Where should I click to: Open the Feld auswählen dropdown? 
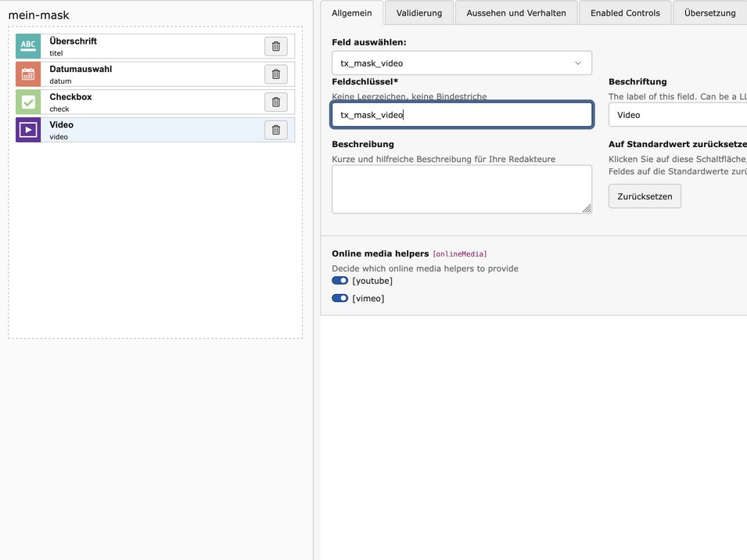[461, 63]
